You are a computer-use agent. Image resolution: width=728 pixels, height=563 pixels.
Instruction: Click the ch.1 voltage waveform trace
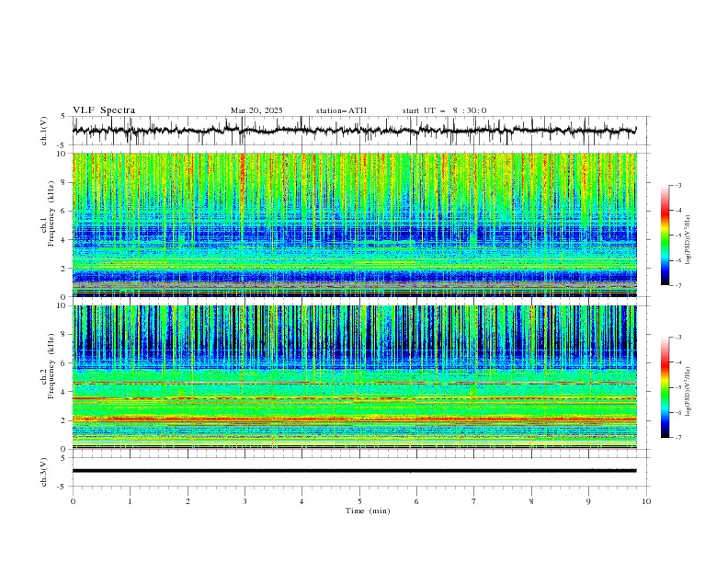tap(354, 131)
